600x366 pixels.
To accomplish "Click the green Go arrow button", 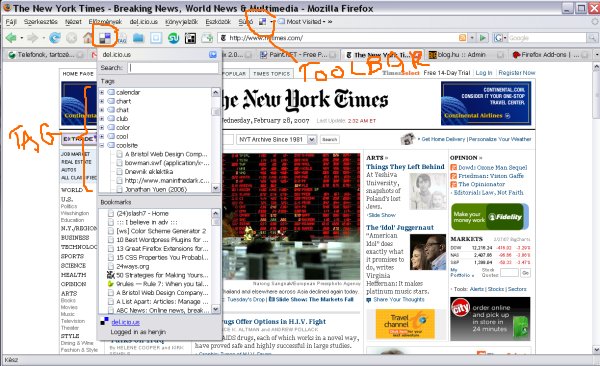I will pyautogui.click(x=483, y=38).
